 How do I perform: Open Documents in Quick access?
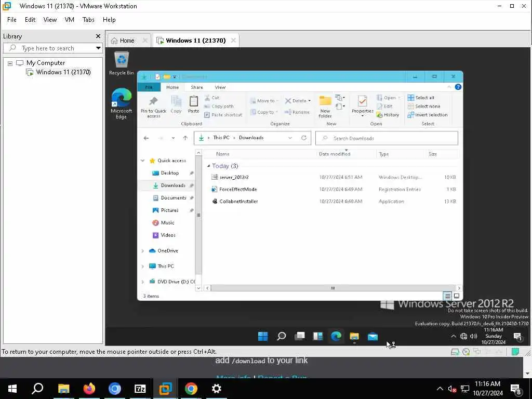pos(174,198)
